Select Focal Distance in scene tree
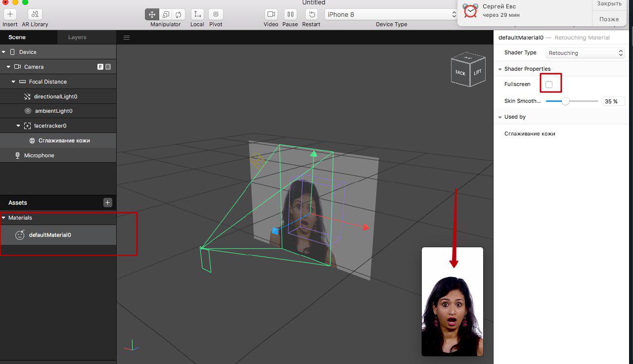633x364 pixels. tap(58, 82)
